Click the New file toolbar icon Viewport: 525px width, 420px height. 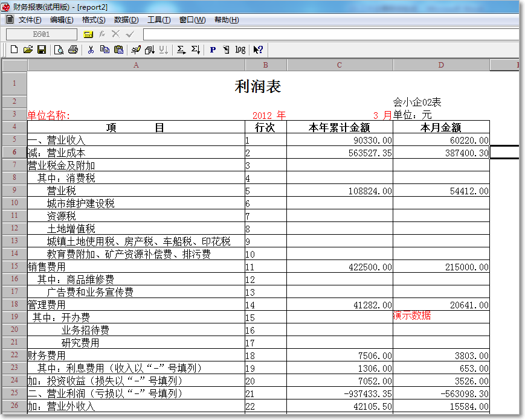pos(13,49)
